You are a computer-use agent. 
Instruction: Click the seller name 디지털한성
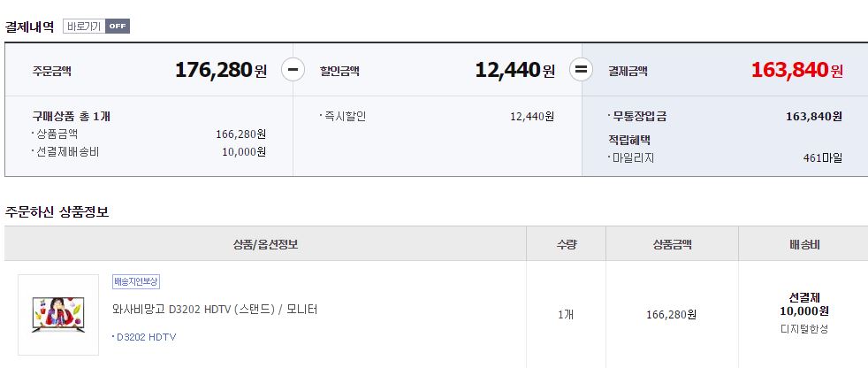pyautogui.click(x=804, y=329)
